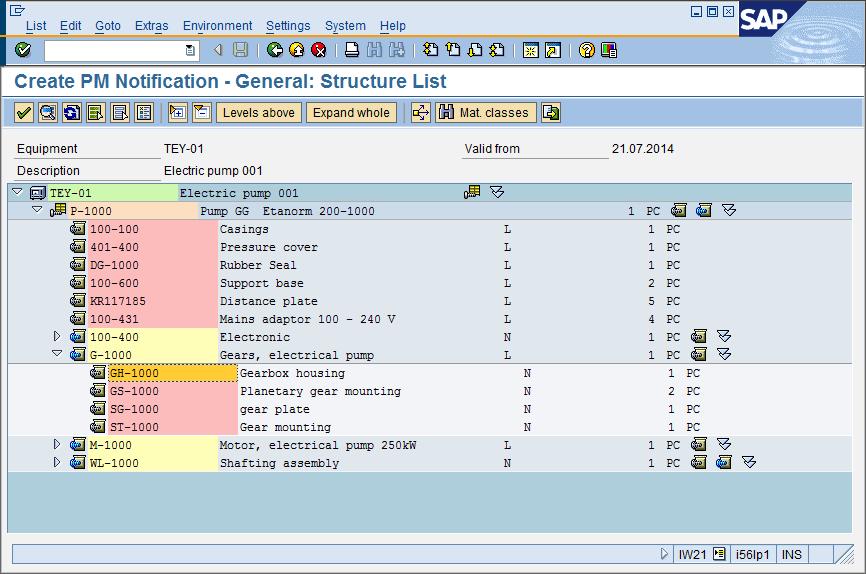The image size is (866, 574).
Task: Select the GH-1000 Gearbox housing item
Action: pyautogui.click(x=172, y=373)
